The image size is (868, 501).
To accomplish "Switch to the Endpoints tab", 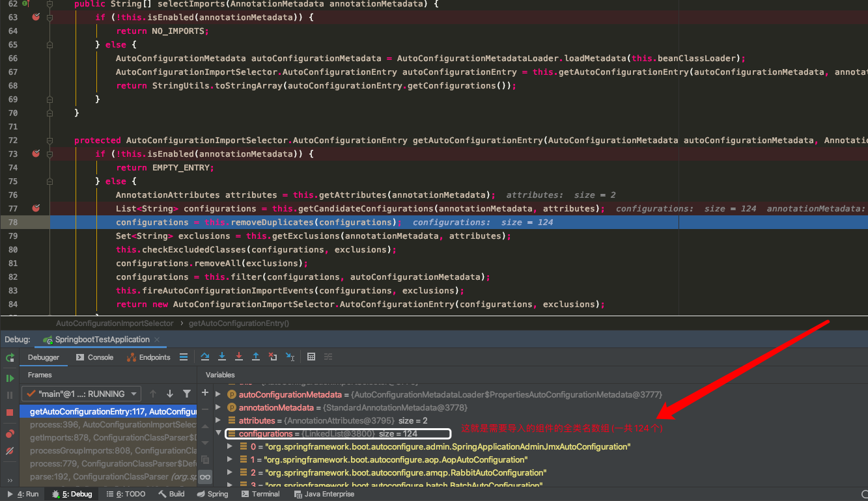I will click(x=148, y=357).
